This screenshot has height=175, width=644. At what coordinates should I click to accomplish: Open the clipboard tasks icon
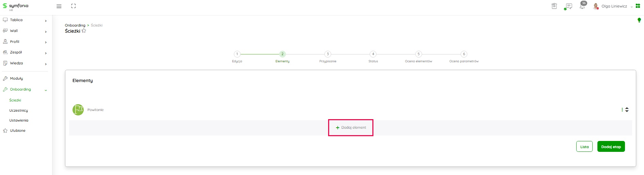(554, 6)
